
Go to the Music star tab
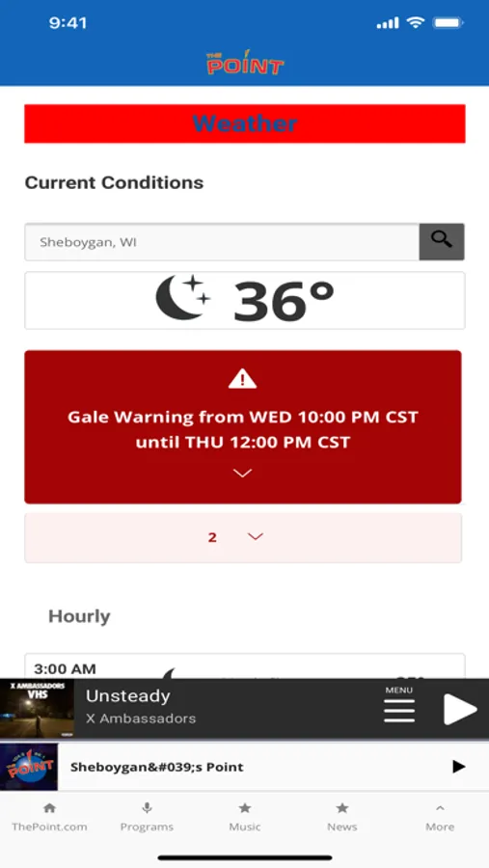[x=245, y=818]
